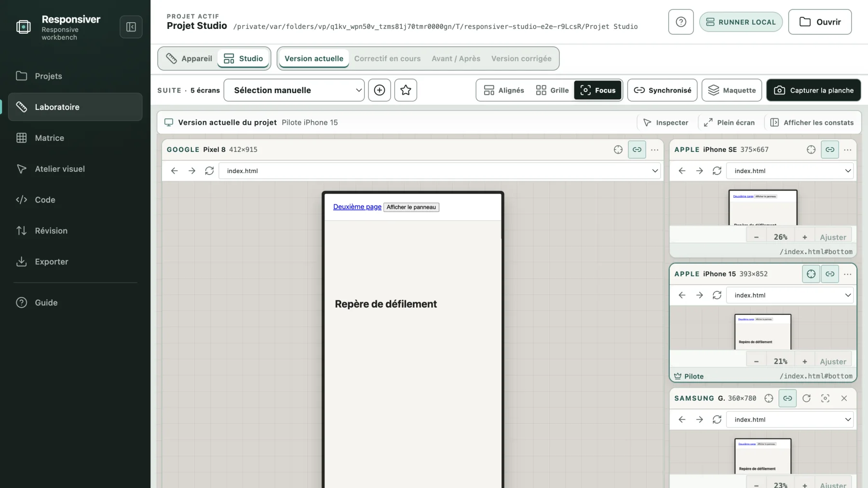This screenshot has width=868, height=488.
Task: Set Apple iPhone SE as pilot with the target icon
Action: point(811,149)
